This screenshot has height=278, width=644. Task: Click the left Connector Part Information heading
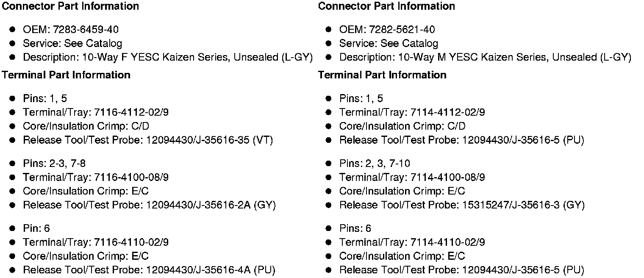70,6
